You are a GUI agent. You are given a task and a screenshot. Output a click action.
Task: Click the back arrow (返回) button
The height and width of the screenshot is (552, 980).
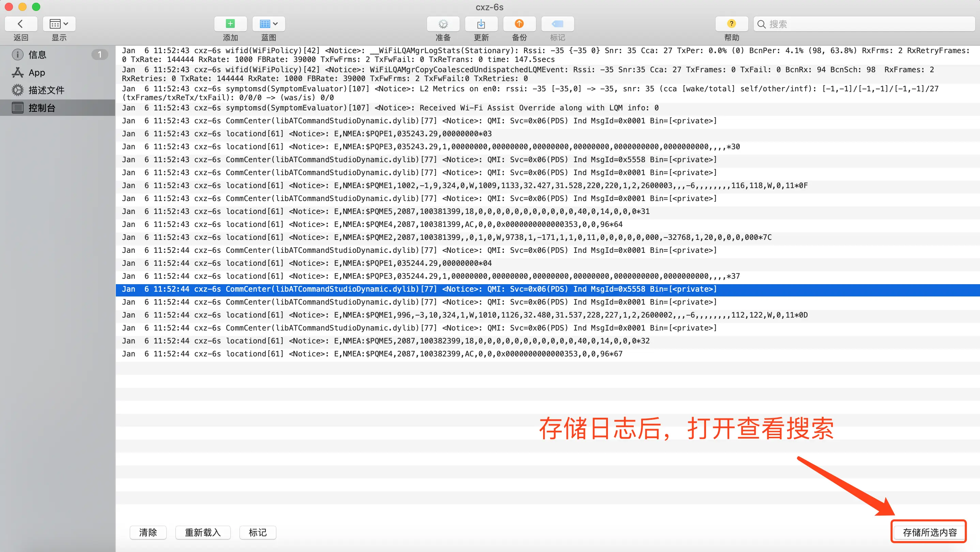pyautogui.click(x=20, y=24)
